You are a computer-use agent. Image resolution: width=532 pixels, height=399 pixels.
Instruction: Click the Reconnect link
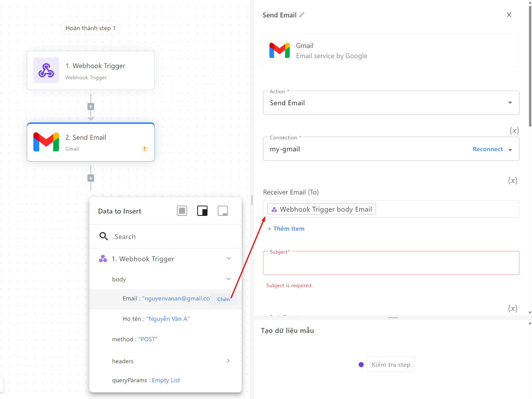coord(488,149)
